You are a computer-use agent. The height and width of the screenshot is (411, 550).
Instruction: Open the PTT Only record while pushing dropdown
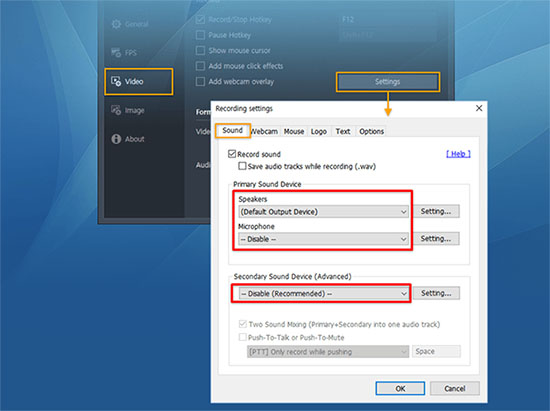(328, 352)
